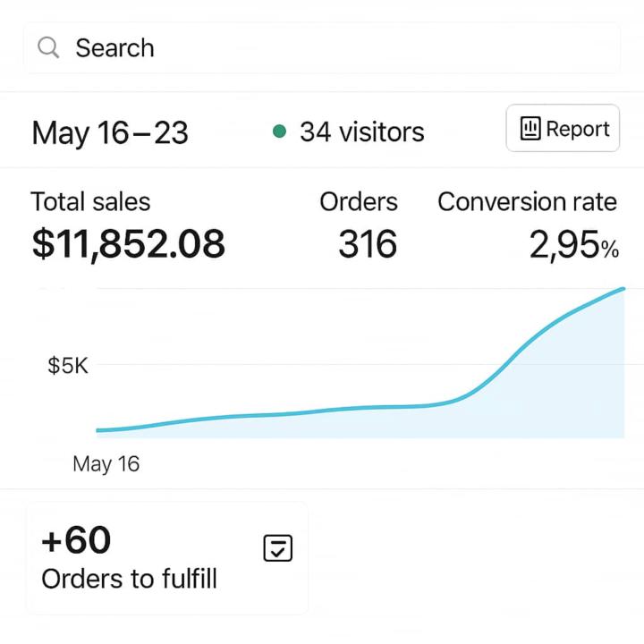The image size is (644, 644).
Task: Click the +60 orders number
Action: coord(76,540)
